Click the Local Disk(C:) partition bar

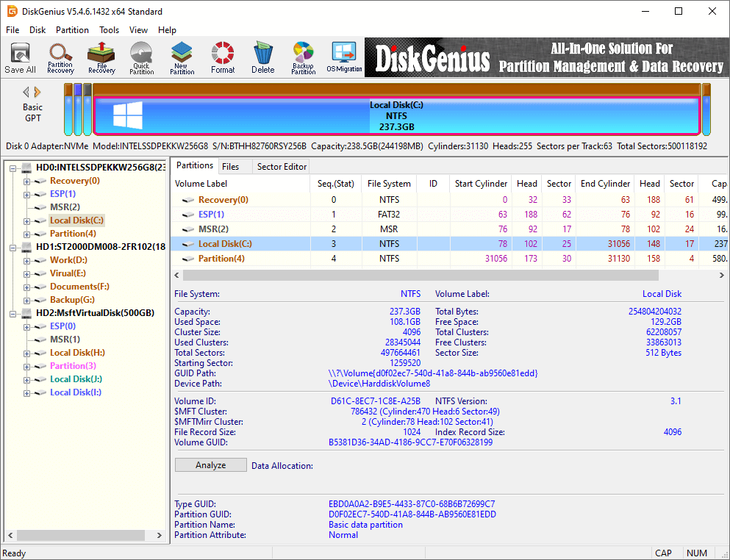[x=396, y=116]
